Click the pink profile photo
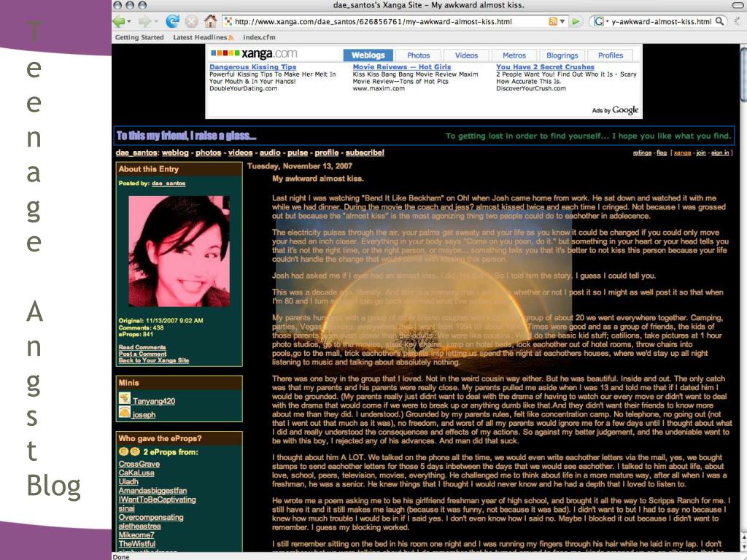 [x=179, y=251]
